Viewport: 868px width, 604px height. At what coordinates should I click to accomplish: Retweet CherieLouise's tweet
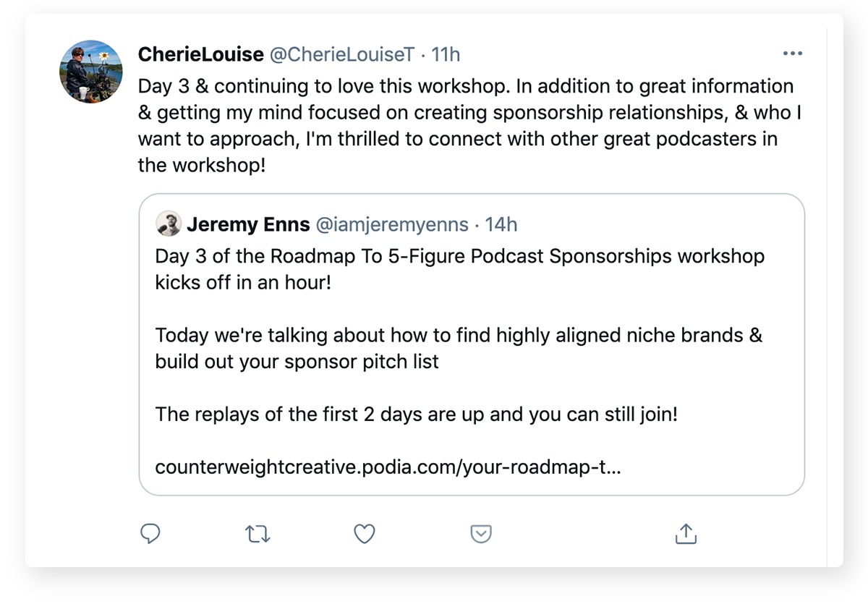pyautogui.click(x=257, y=534)
